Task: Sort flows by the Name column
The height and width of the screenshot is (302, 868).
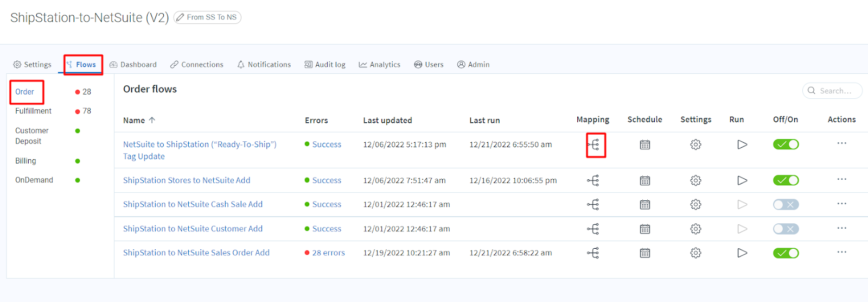Action: click(x=139, y=121)
